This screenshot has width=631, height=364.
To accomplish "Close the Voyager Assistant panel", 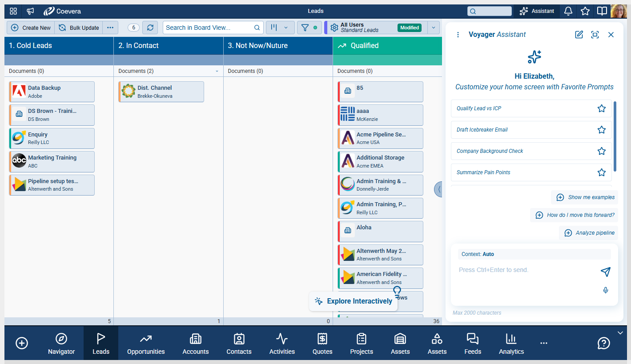I will (x=611, y=35).
